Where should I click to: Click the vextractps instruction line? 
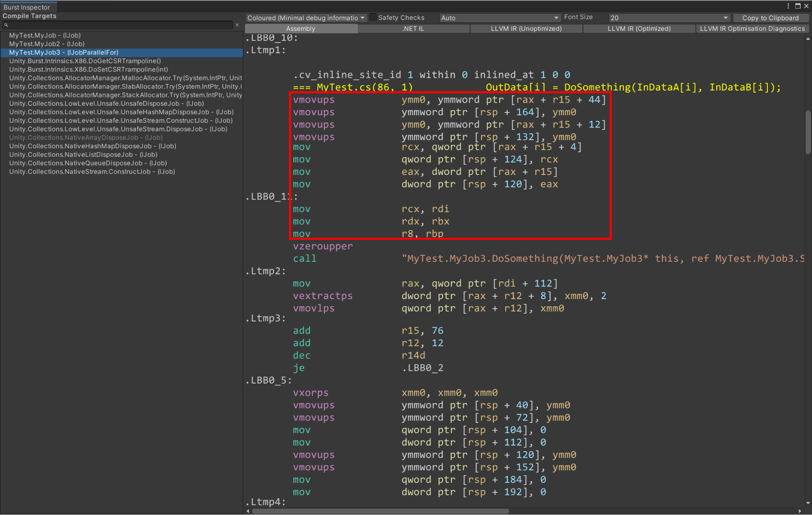click(450, 296)
